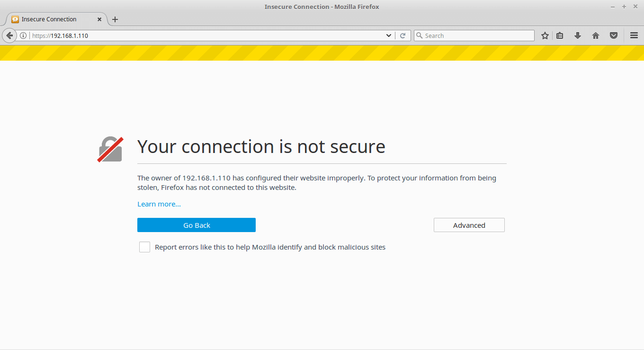644x350 pixels.
Task: Close the Firefox window
Action: pyautogui.click(x=635, y=7)
